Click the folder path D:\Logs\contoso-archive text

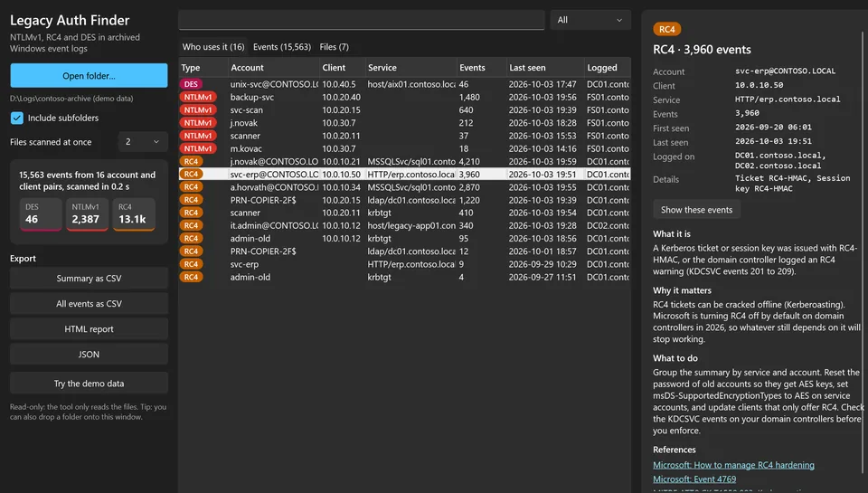coord(71,99)
